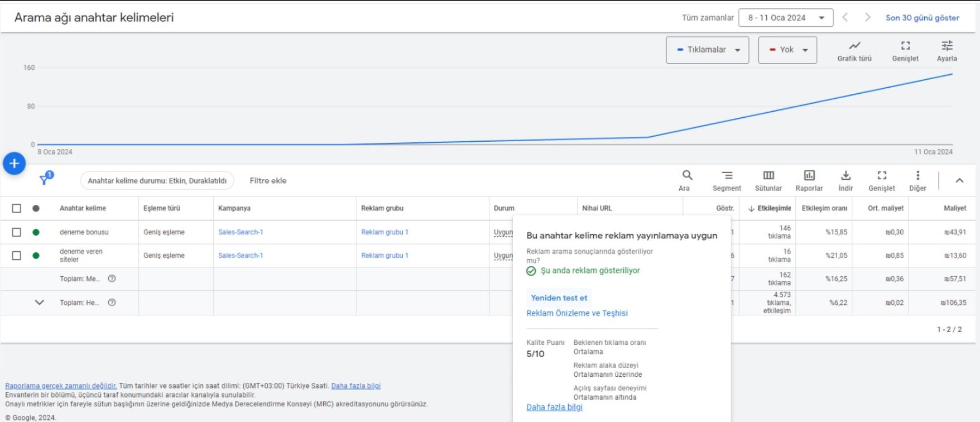Screen dimensions: 980x422
Task: Tick the select all header checkbox
Action: pyautogui.click(x=17, y=208)
